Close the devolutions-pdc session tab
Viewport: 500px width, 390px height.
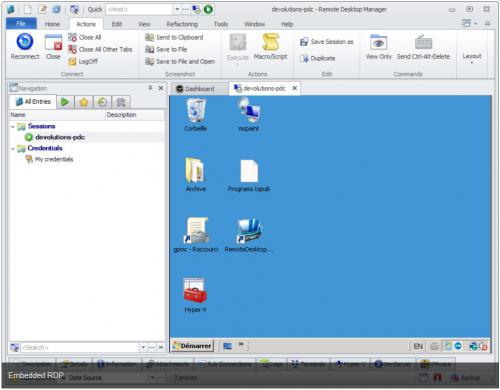[295, 88]
